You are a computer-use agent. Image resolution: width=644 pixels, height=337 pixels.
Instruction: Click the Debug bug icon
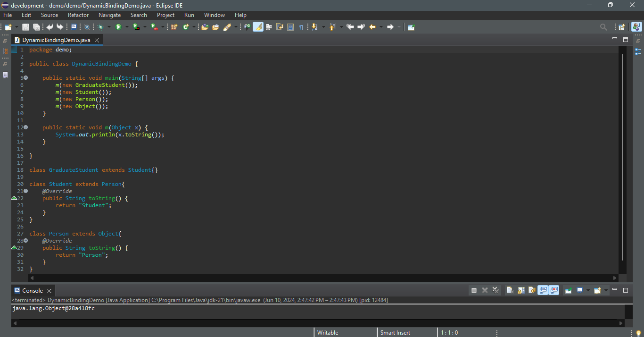101,27
